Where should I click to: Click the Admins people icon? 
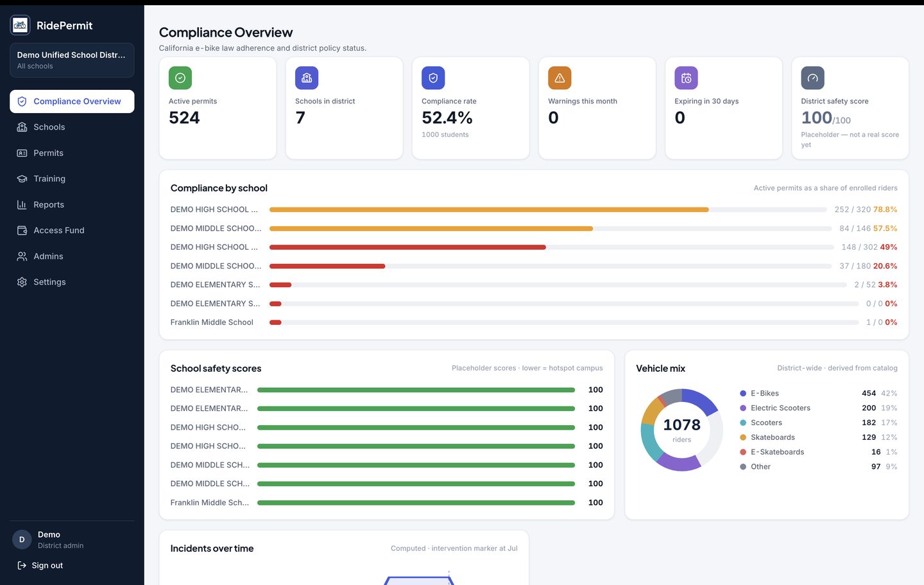(22, 256)
